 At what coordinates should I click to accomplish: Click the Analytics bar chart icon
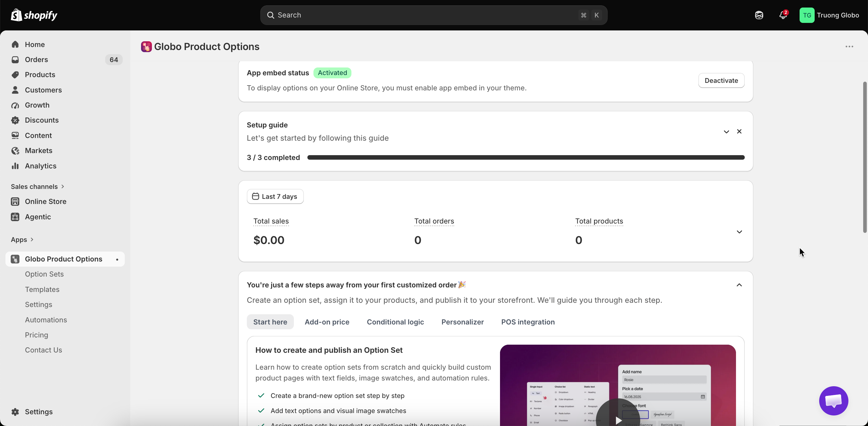coord(15,166)
